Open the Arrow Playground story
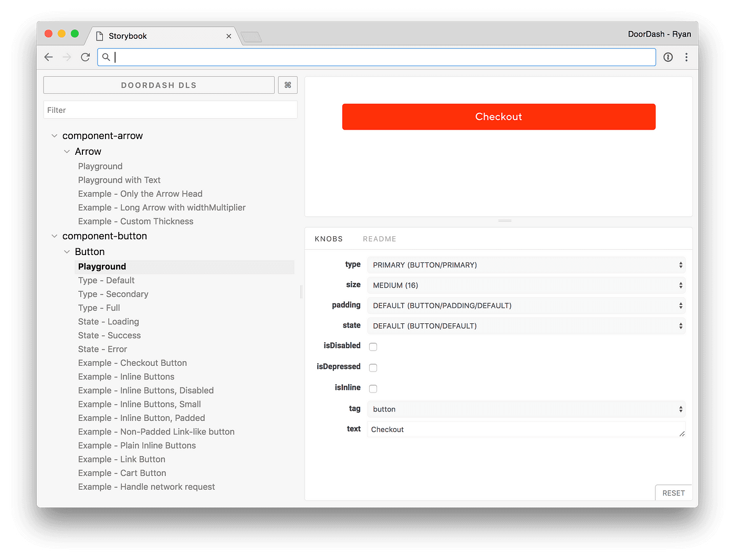 coord(100,166)
